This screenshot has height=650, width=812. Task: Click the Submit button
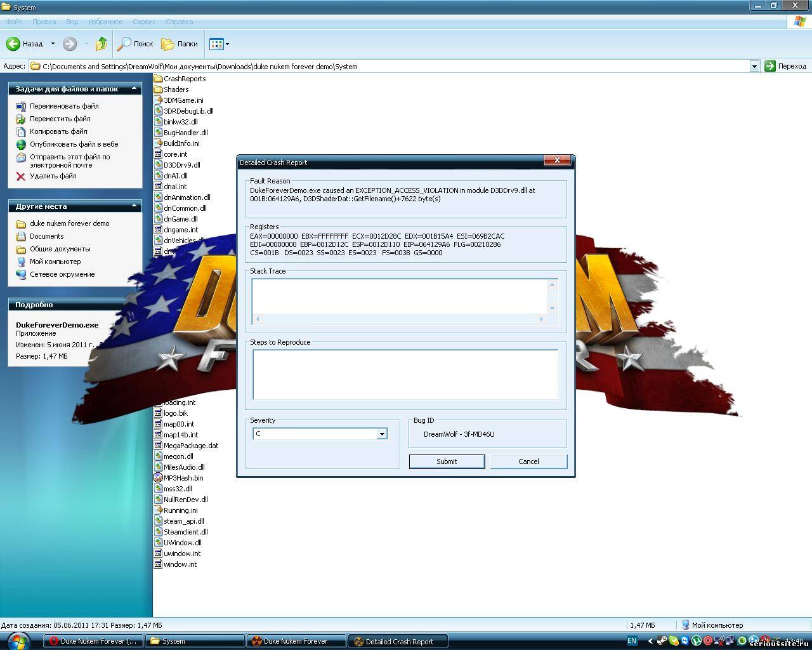point(447,461)
